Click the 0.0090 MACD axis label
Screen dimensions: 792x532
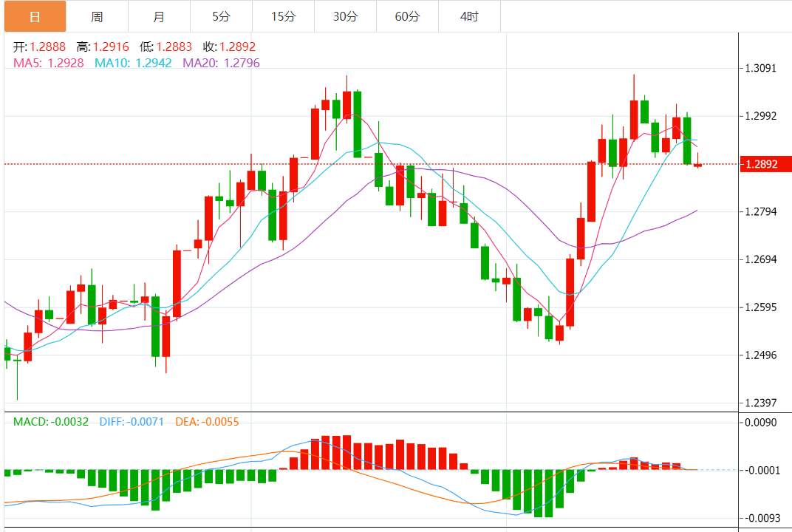click(x=761, y=423)
